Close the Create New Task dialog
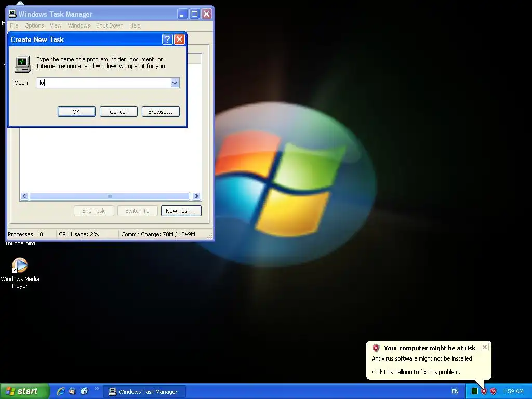This screenshot has height=399, width=532. [x=179, y=39]
